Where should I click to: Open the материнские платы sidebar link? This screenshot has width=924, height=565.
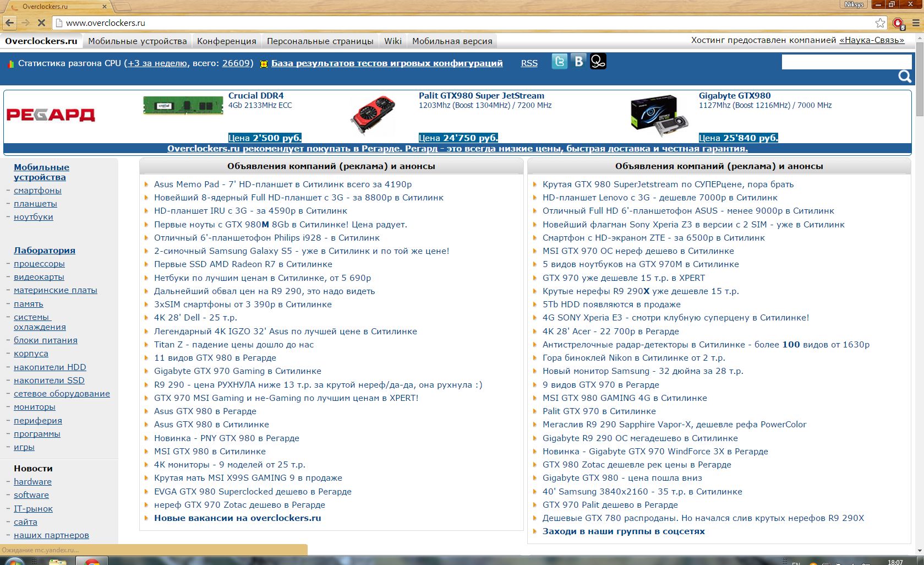tap(56, 290)
